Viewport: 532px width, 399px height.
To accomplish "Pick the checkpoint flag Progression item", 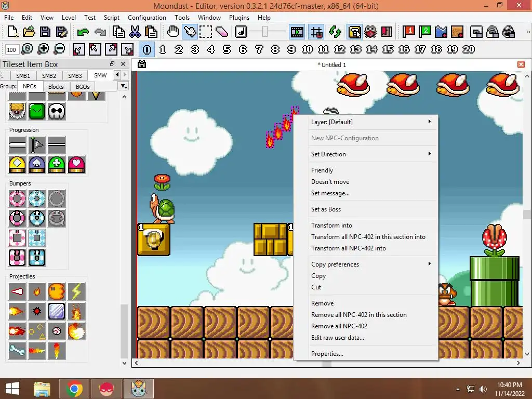I will click(x=37, y=145).
